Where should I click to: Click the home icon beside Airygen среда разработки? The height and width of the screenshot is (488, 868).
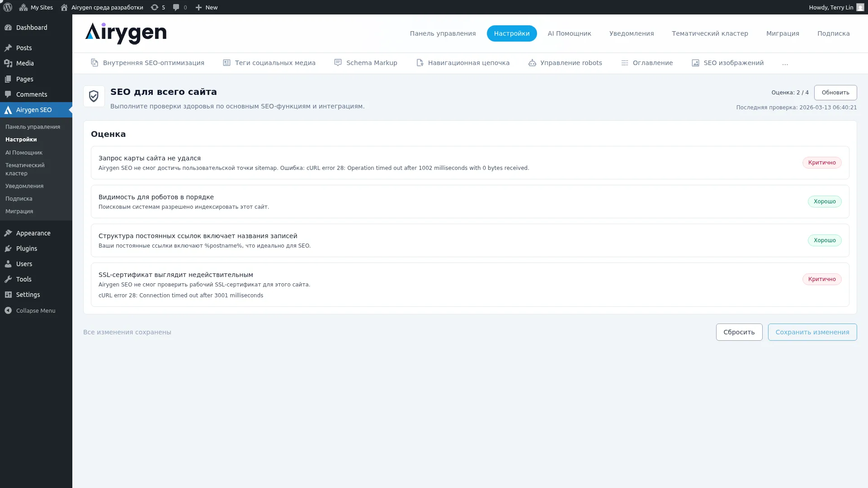click(x=64, y=7)
